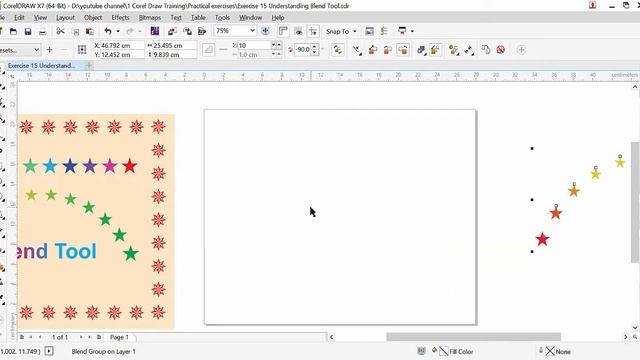Cut selection with the scissors icon

click(60, 31)
